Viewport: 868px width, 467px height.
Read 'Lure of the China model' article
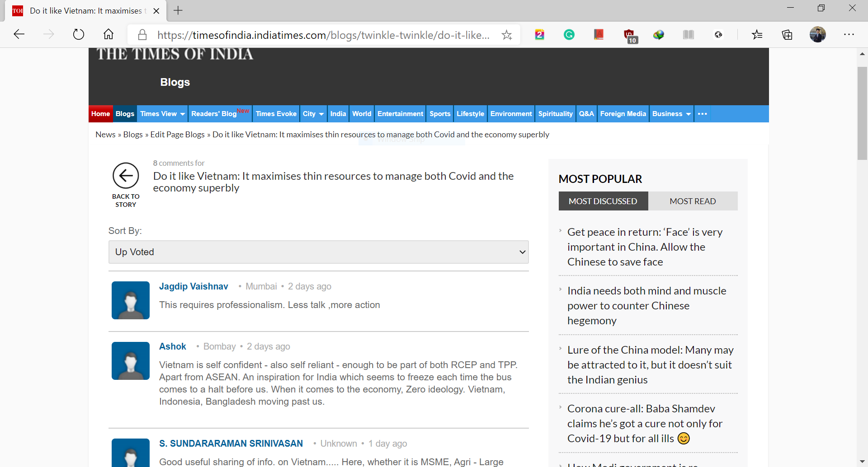pos(650,365)
